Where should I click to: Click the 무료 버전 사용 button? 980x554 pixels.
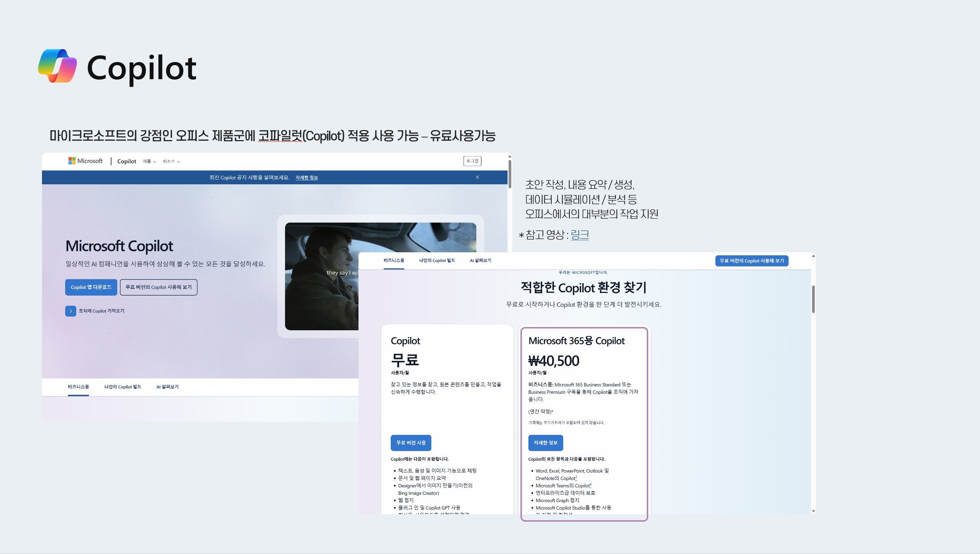[411, 443]
